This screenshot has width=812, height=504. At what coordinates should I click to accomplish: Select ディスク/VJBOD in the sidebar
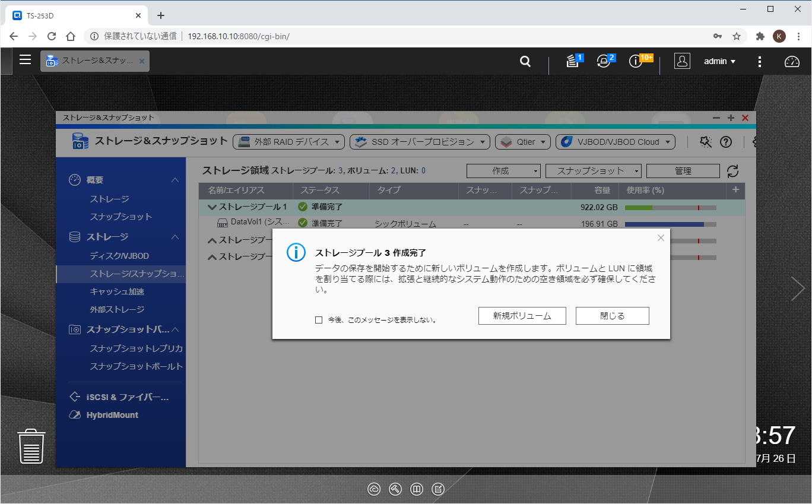119,256
